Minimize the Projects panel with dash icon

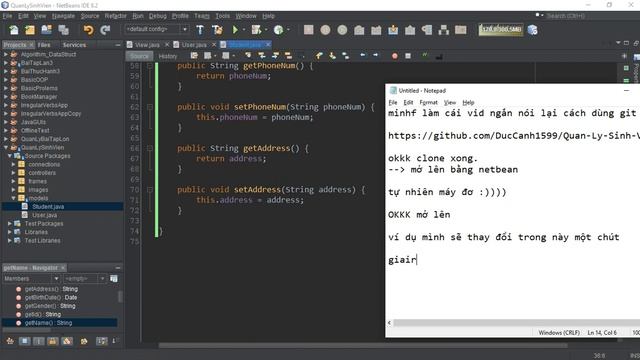tap(118, 45)
